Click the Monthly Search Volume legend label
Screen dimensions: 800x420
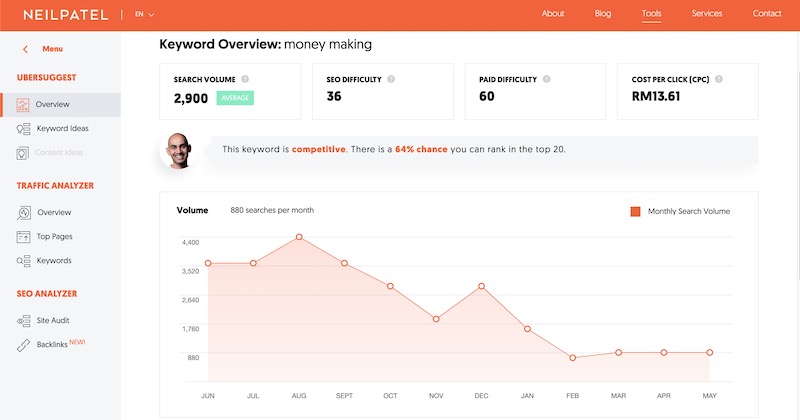pyautogui.click(x=689, y=211)
